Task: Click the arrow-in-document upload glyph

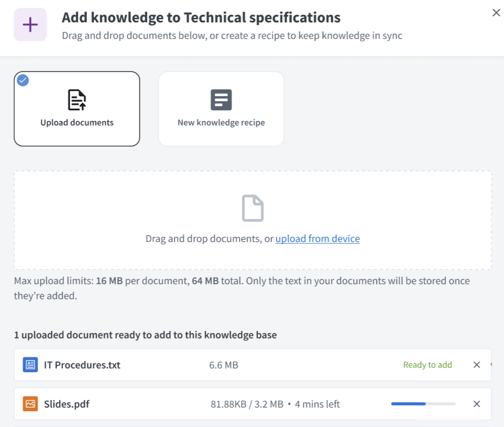Action: point(77,100)
